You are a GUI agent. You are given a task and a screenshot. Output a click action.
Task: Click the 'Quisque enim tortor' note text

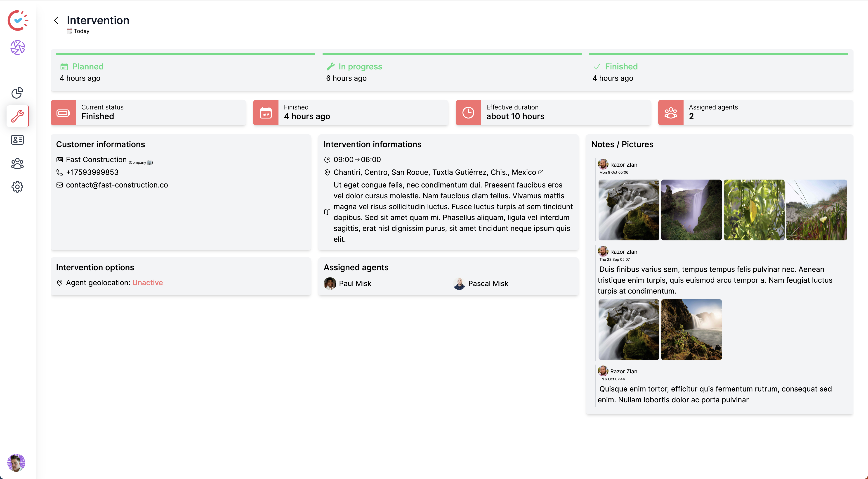[x=715, y=394]
